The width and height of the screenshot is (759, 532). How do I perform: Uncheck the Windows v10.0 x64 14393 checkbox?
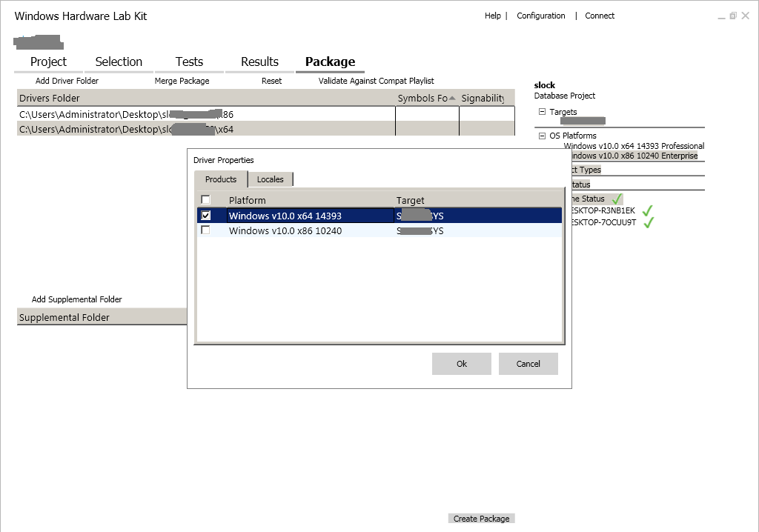tap(206, 216)
